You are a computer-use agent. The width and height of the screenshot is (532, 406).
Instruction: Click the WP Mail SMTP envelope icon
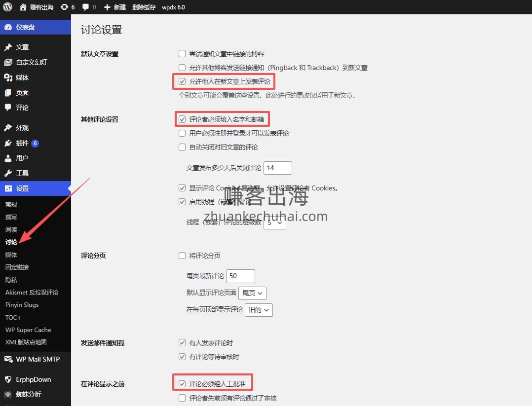point(8,359)
